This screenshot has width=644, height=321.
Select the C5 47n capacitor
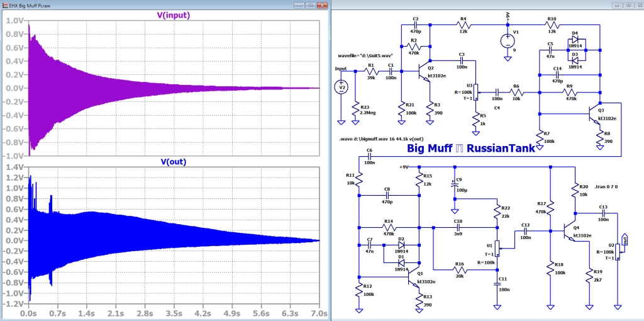click(x=551, y=50)
